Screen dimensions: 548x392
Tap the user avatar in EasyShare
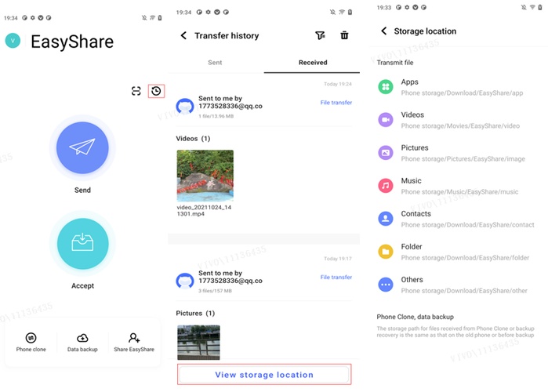click(13, 41)
